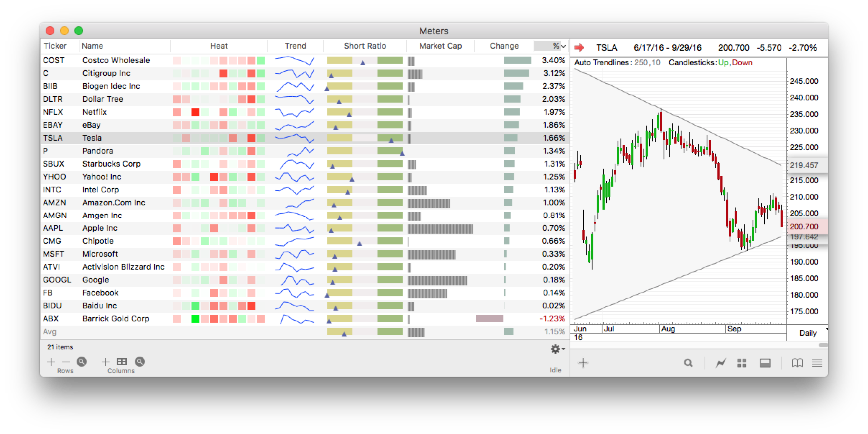Click the Rows search magnifier icon

click(x=82, y=362)
